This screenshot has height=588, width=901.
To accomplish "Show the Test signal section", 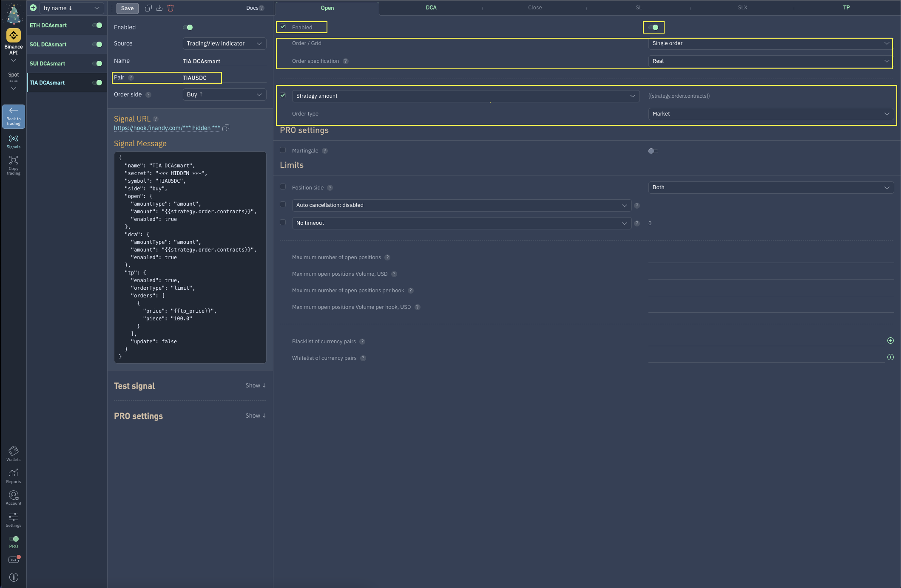I will click(255, 385).
